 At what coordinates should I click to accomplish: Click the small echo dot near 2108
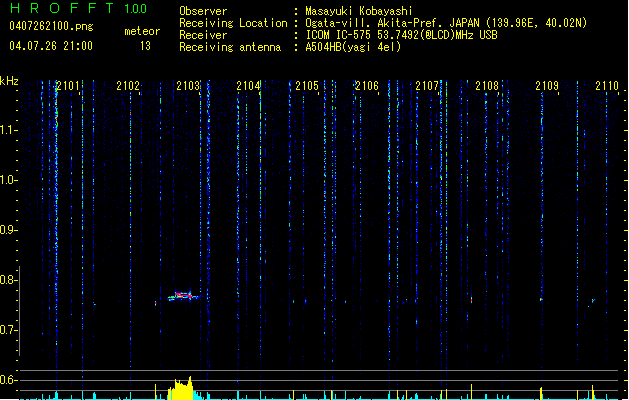[x=471, y=299]
